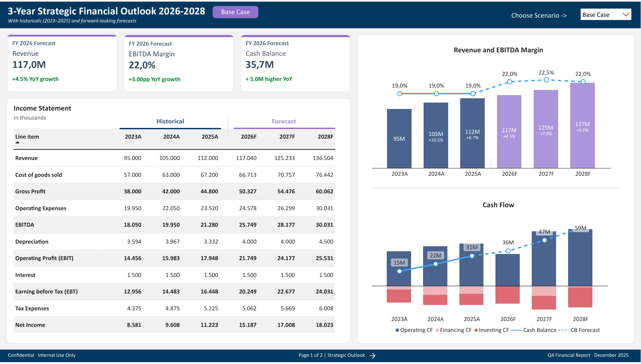
Task: Click Net Income value 18.023
Action: (x=325, y=325)
